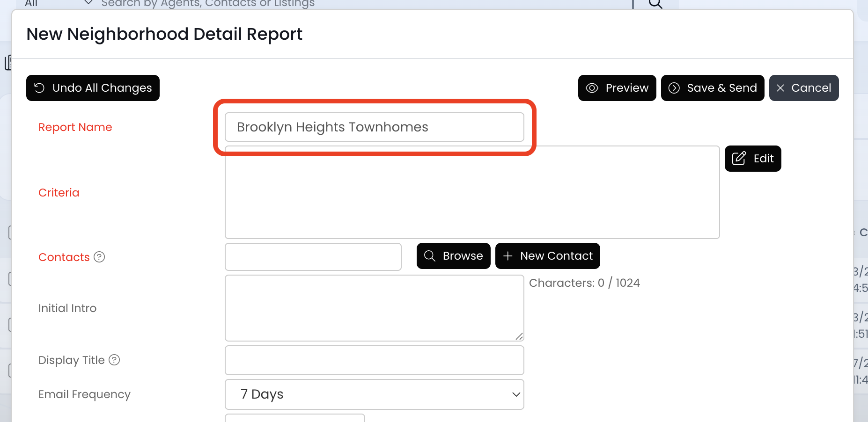Click the Display Title input field
Image resolution: width=868 pixels, height=422 pixels.
click(374, 360)
